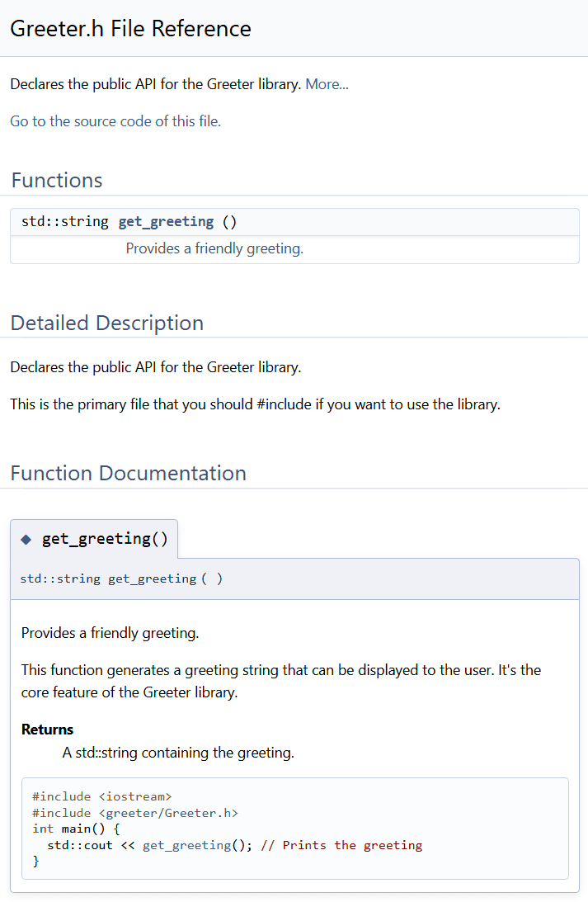Open get_greeting in the Functions table
The height and width of the screenshot is (902, 588).
166,221
